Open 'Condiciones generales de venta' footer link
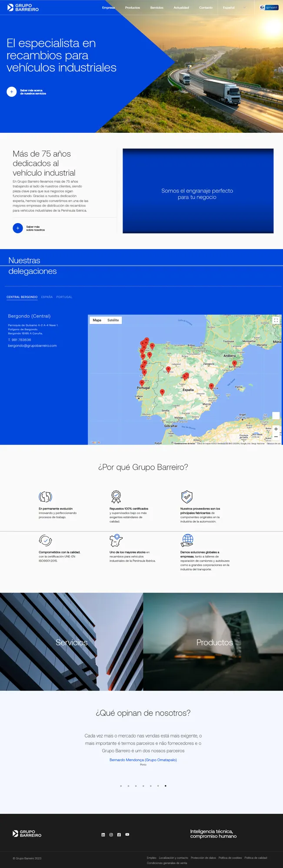Screen dimensions: 283x868 click(167, 863)
